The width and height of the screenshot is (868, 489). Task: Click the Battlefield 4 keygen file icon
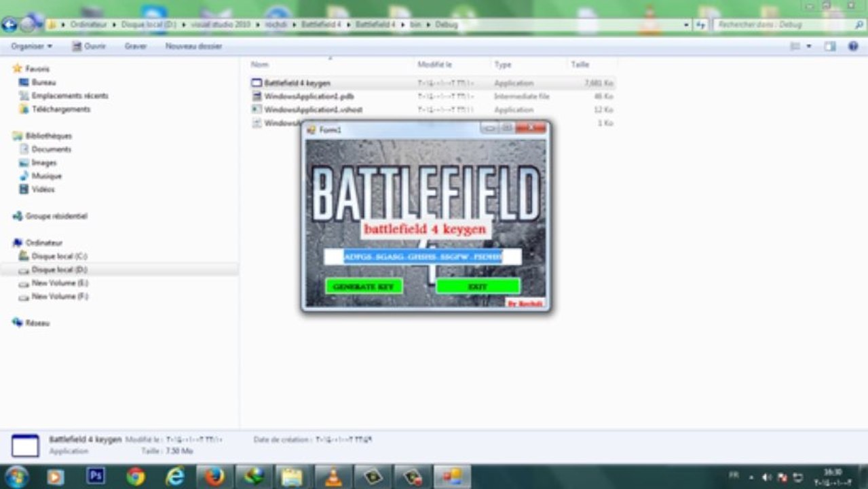tap(257, 83)
